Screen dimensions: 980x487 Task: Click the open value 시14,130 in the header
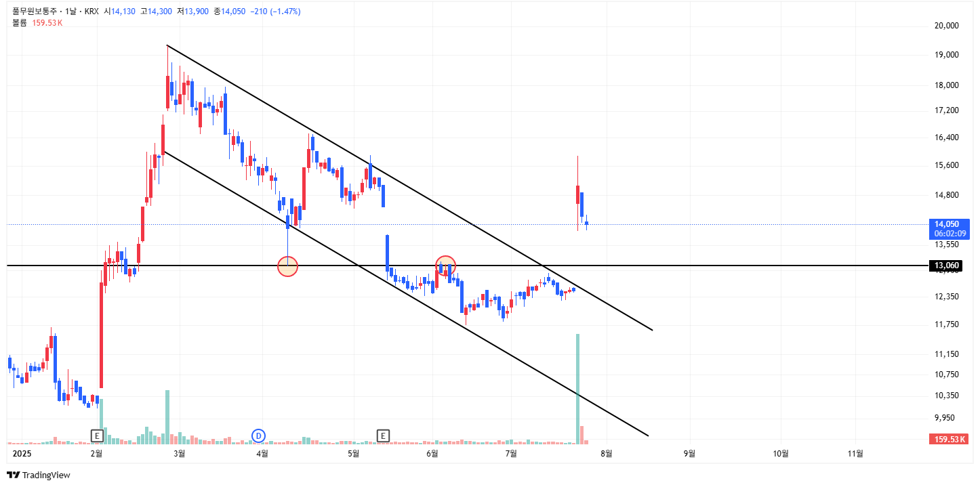(120, 12)
